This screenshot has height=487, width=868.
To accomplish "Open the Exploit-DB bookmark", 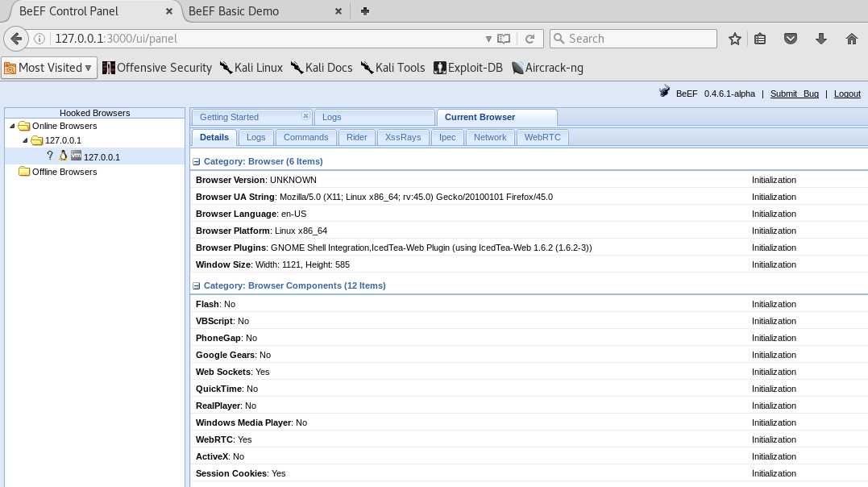I will tap(468, 68).
